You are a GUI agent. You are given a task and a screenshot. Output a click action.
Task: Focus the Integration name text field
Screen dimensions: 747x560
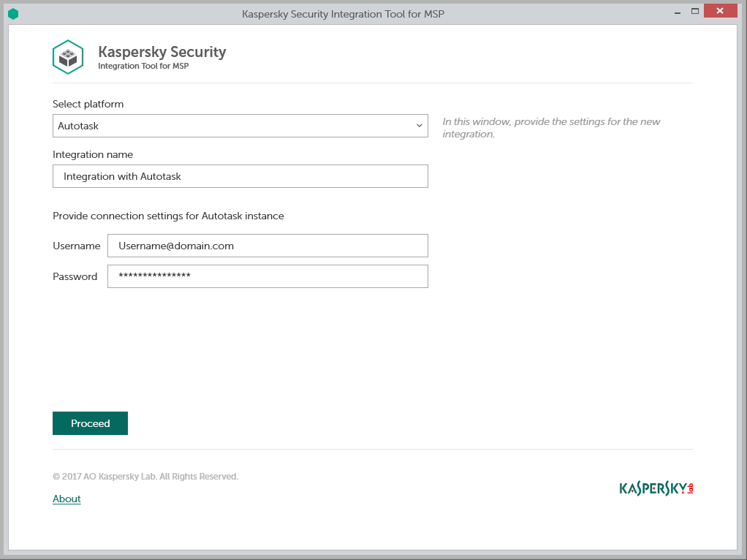(x=240, y=176)
